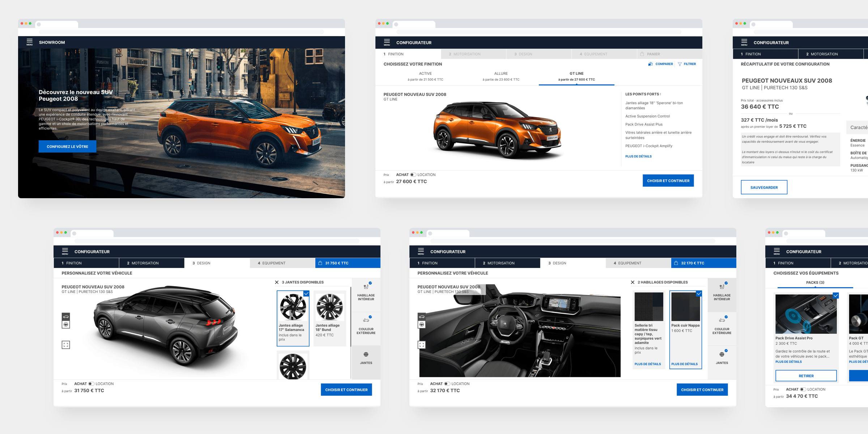This screenshot has height=434, width=868.
Task: Uncheck the Jantes alliage 17" Salamanca selection
Action: (x=306, y=293)
